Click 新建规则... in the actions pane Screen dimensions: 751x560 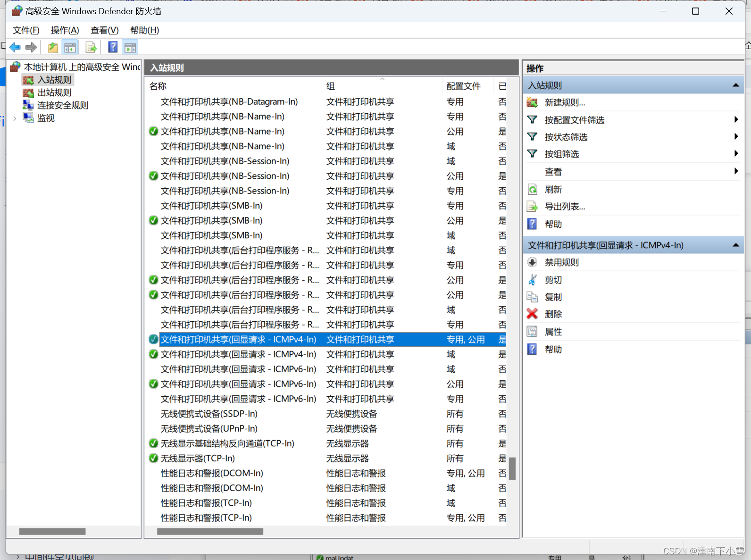(565, 102)
